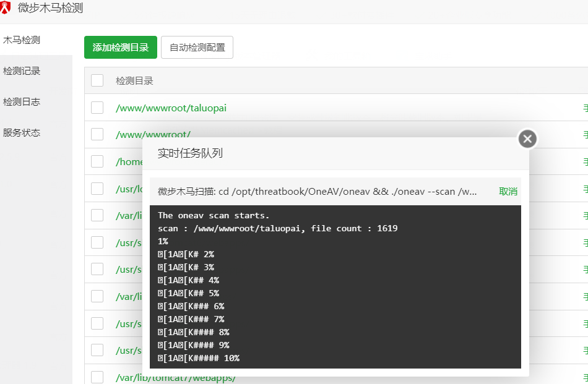Switch to the 检测记录 tab

coord(22,71)
